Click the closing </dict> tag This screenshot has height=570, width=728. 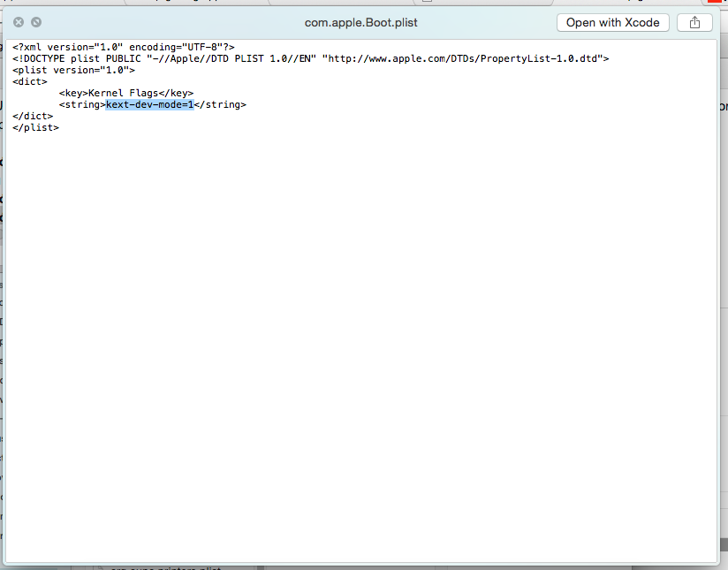[x=33, y=116]
